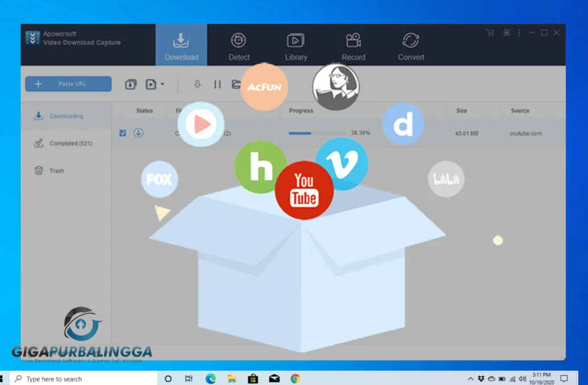Launch Microsoft Edge from taskbar
Screen dimensions: 588x385
coord(211,379)
